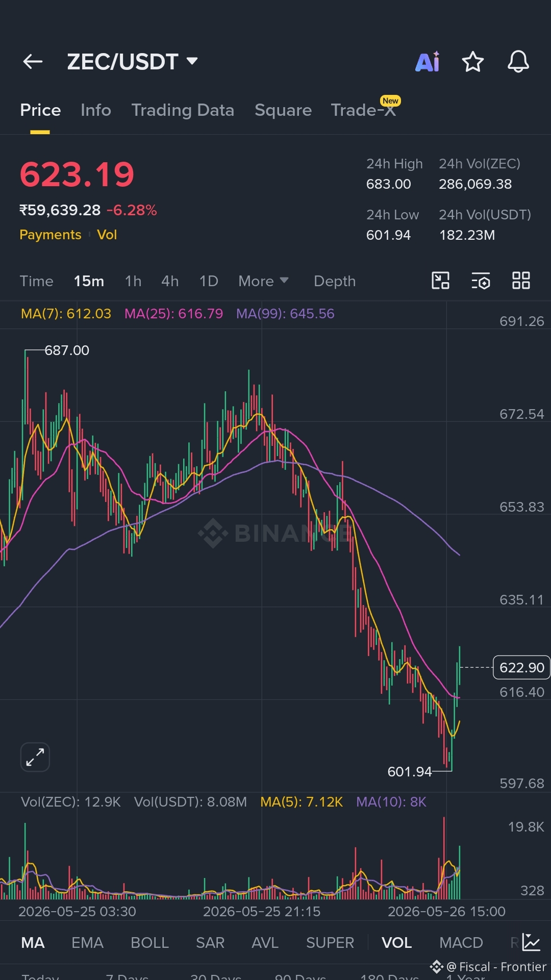Toggle the SUPER indicator

tap(330, 942)
